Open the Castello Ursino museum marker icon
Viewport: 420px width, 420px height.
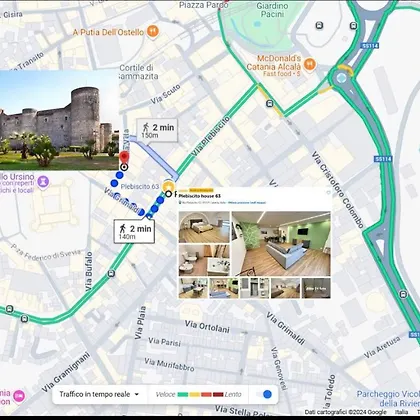coord(43,182)
